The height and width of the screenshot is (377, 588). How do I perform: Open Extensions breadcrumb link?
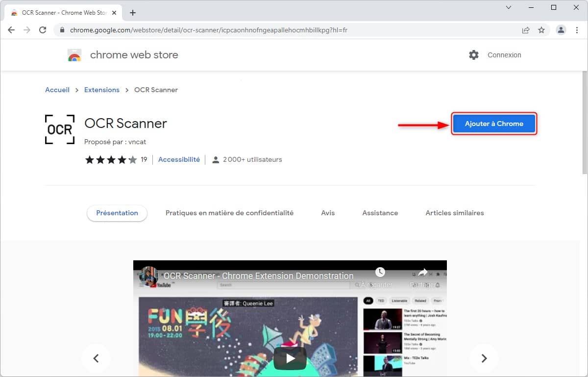[x=102, y=90]
